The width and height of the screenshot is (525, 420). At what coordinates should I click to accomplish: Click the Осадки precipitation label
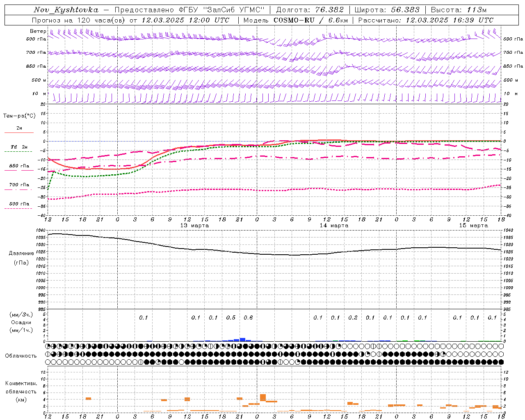tap(21, 322)
